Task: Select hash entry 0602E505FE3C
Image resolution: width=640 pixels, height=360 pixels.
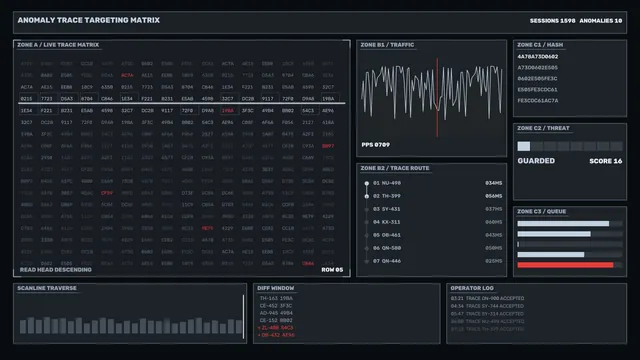Action: tap(537, 79)
